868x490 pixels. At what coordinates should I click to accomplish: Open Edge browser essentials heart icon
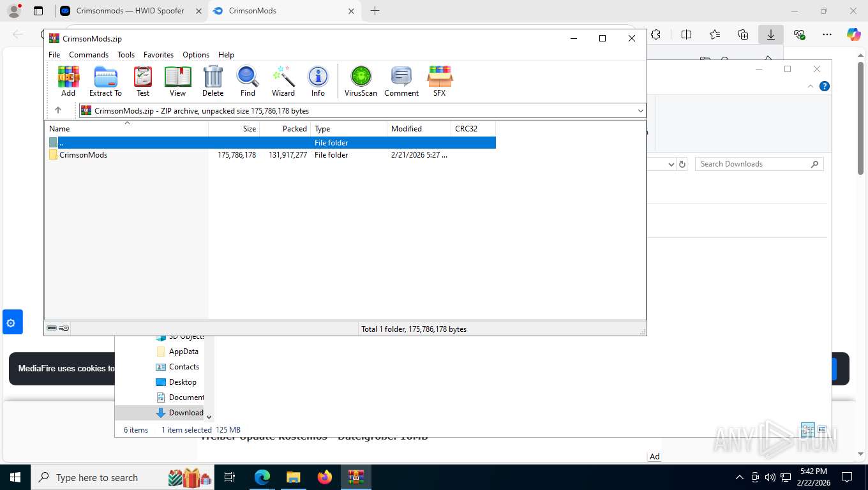pyautogui.click(x=799, y=34)
